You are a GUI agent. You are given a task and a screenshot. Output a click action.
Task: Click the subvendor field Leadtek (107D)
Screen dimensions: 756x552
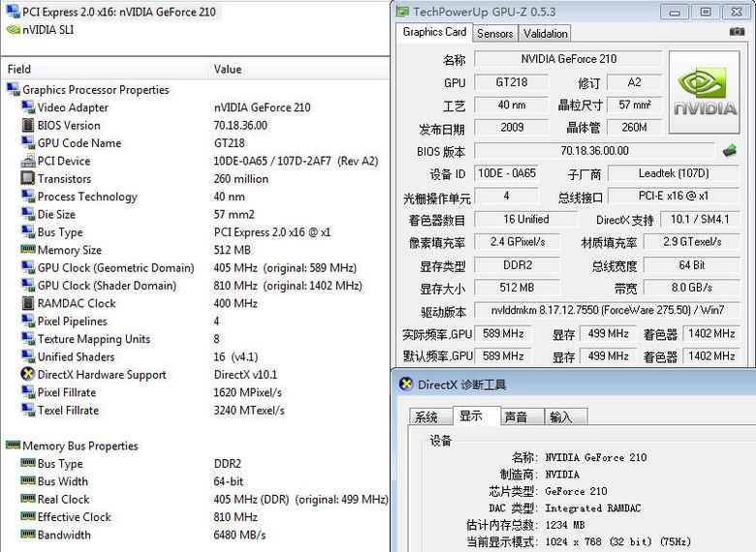point(674,173)
